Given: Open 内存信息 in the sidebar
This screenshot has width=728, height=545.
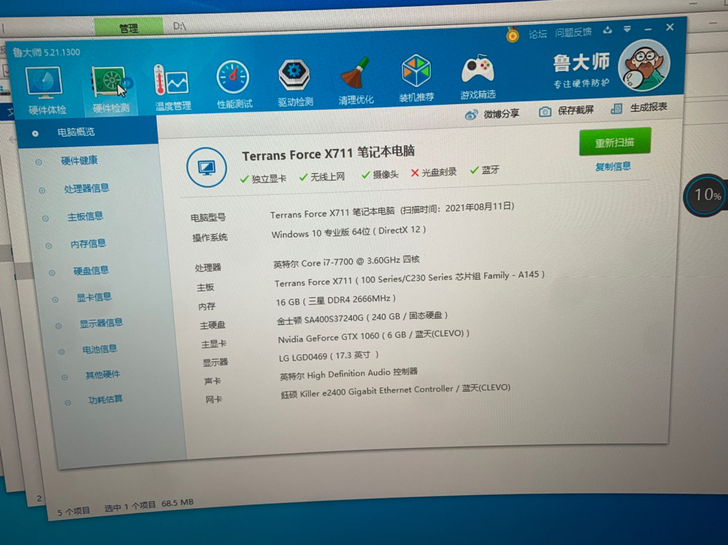Looking at the screenshot, I should pyautogui.click(x=88, y=243).
